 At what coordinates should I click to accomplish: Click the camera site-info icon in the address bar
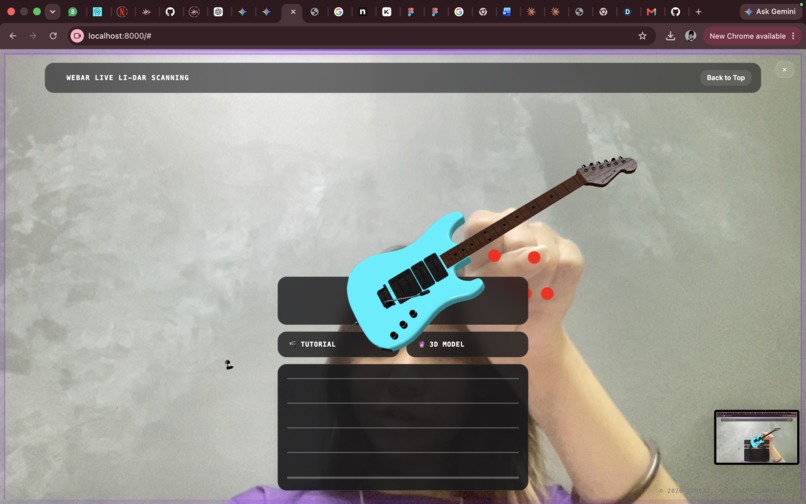[77, 36]
